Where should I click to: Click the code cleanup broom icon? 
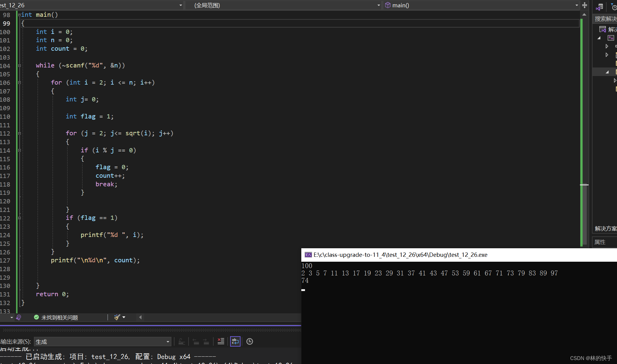(117, 317)
